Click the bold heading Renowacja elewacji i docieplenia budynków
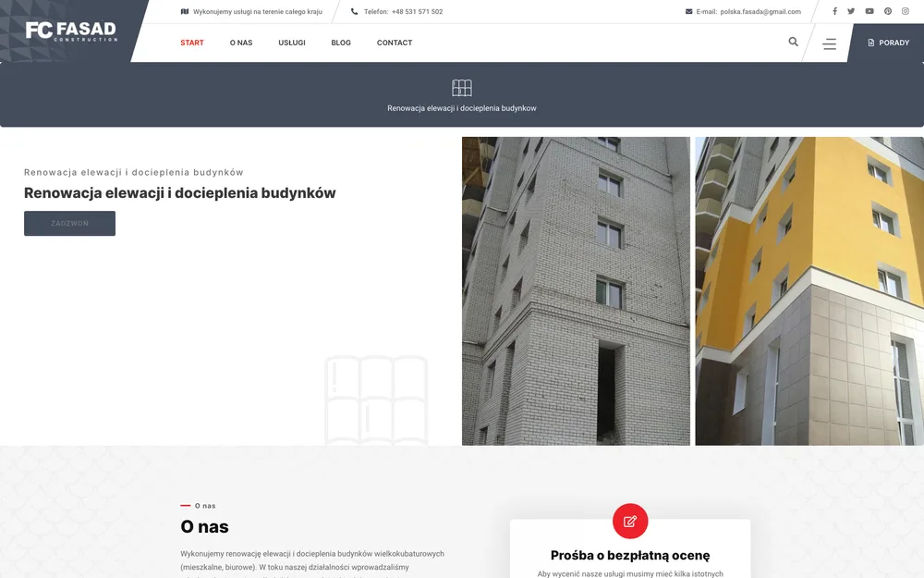Image resolution: width=924 pixels, height=578 pixels. point(180,193)
